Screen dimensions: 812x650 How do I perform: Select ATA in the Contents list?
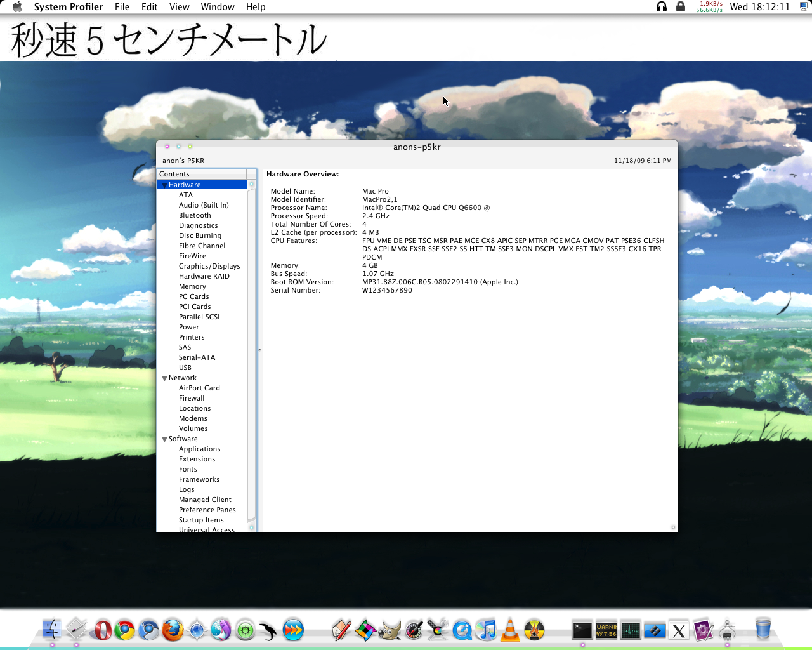coord(186,195)
